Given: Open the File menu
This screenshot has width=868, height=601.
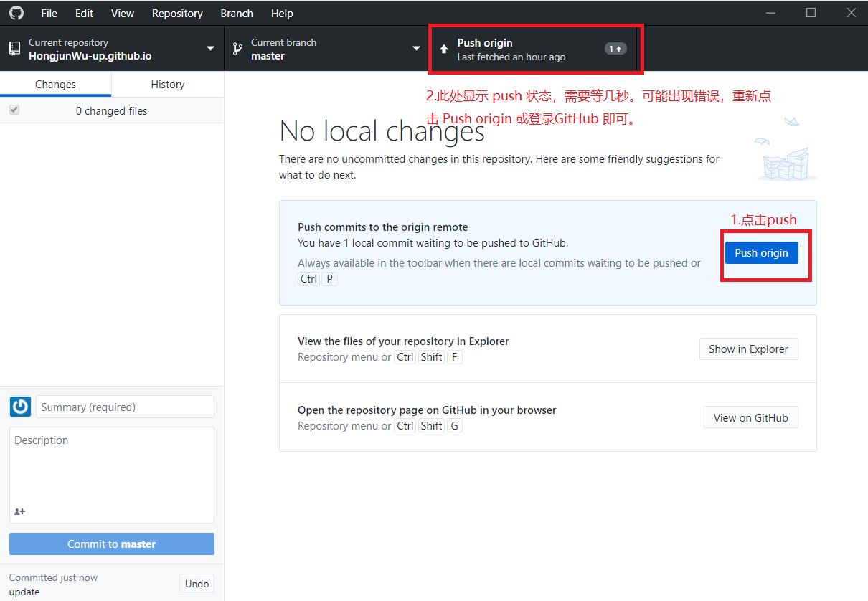Looking at the screenshot, I should [49, 14].
